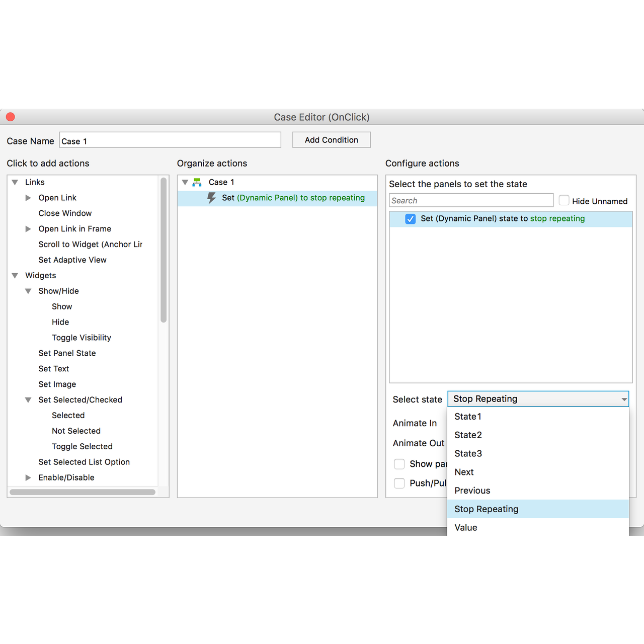The image size is (644, 644).
Task: Uncheck the Set (Dynamic Panel) state checkbox
Action: (x=411, y=219)
